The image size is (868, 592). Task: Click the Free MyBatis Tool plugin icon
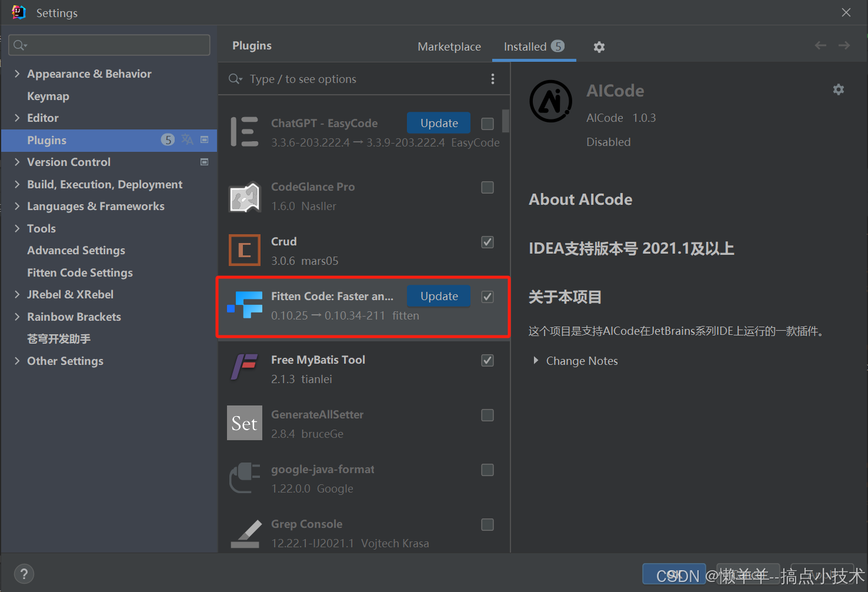[245, 368]
